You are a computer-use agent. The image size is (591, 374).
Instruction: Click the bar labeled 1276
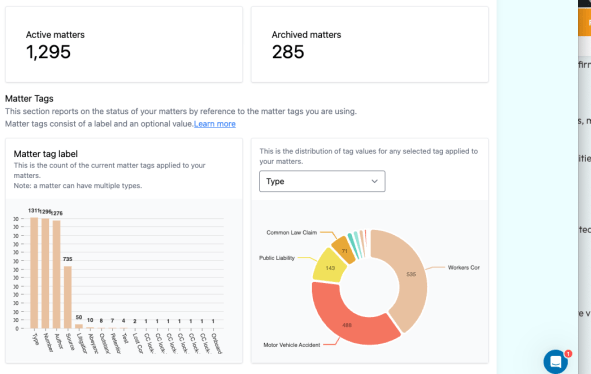(57, 274)
